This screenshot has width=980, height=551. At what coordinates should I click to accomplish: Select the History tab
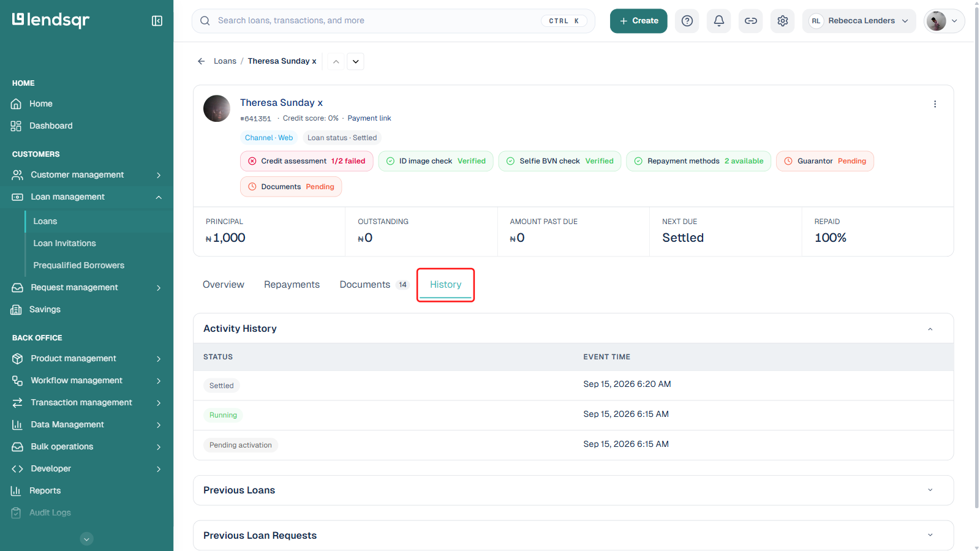point(446,285)
